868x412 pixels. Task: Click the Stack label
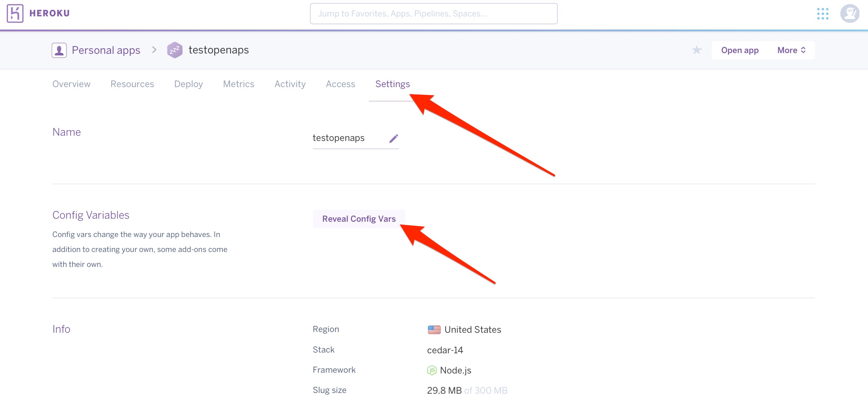[x=323, y=350]
